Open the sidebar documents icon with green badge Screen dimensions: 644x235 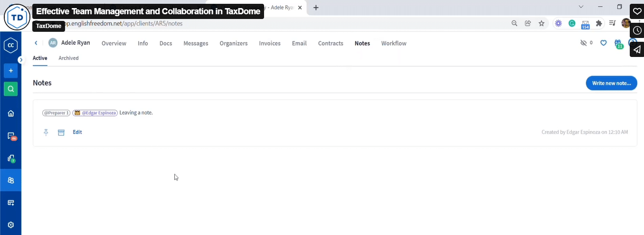(x=10, y=159)
